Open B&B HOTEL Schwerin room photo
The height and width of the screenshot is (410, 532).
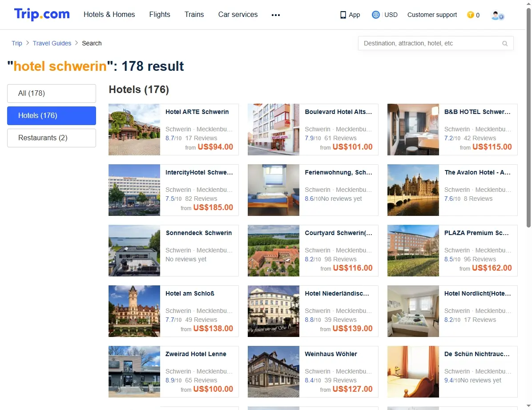point(413,130)
